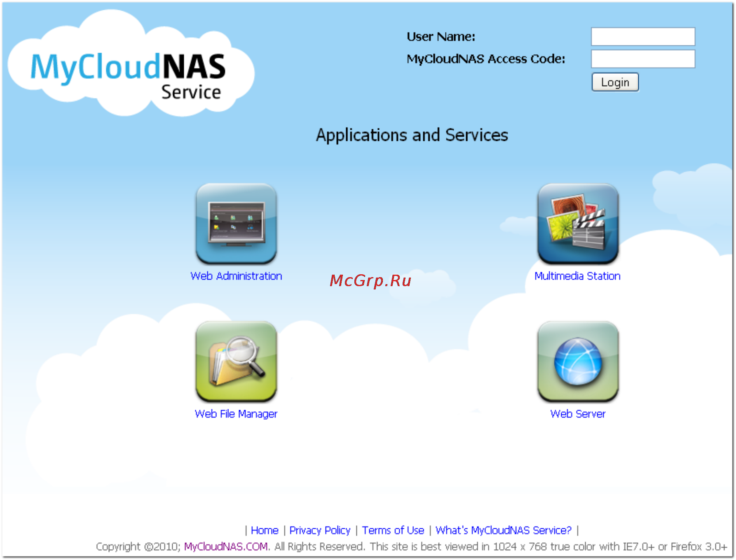Click the User Name: label

441,37
